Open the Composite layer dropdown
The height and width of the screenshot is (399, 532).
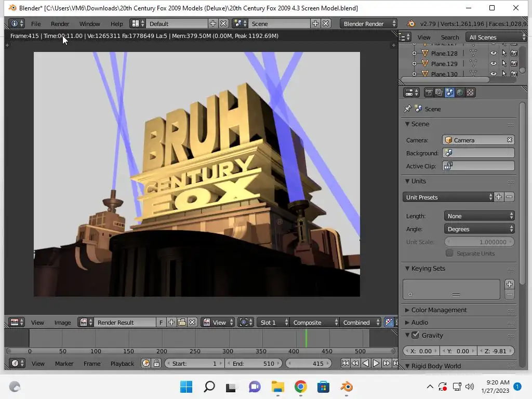[314, 322]
